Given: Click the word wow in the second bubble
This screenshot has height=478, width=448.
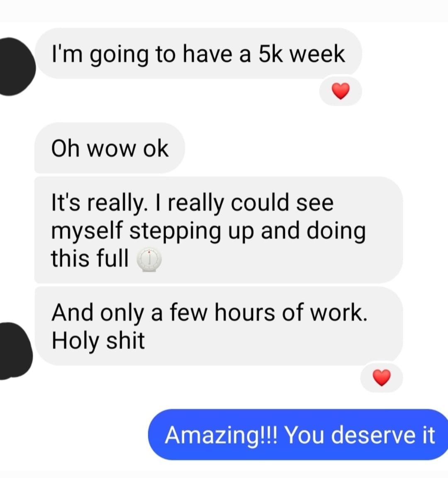Looking at the screenshot, I should [x=112, y=149].
